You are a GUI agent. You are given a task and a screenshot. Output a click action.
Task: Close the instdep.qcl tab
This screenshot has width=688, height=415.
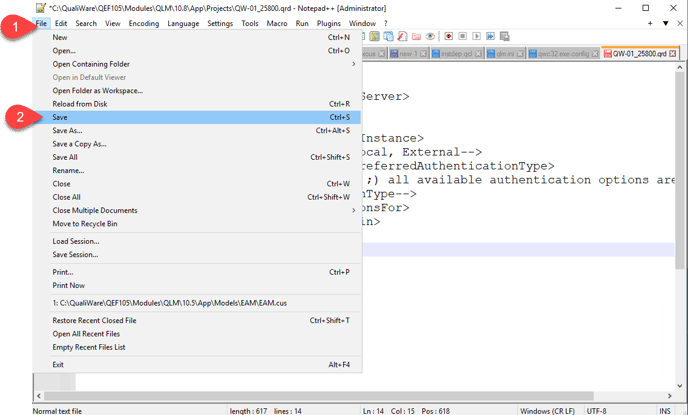[478, 54]
